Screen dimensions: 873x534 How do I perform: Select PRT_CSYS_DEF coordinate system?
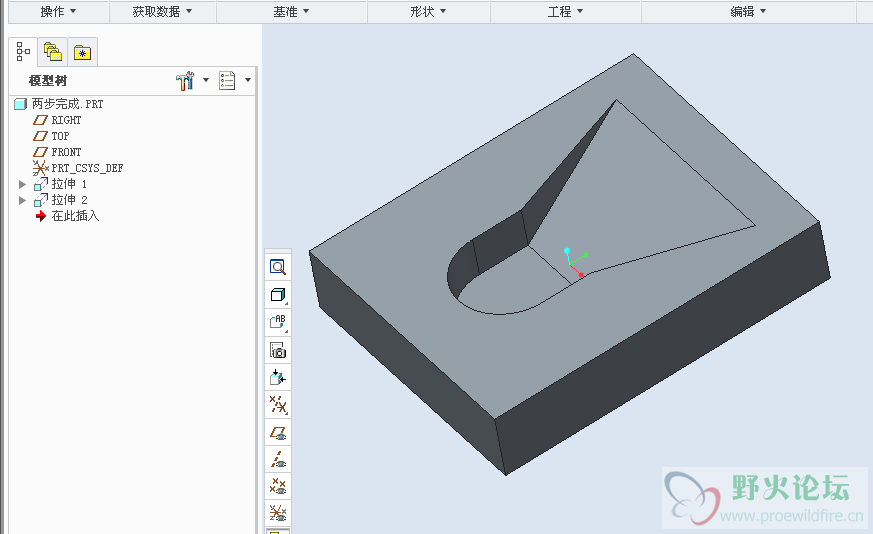tap(87, 168)
